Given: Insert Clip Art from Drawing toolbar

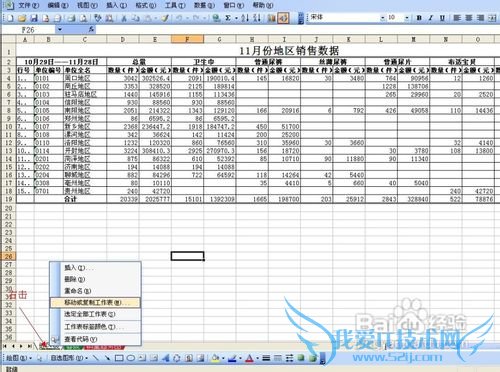Looking at the screenshot, I should pos(189,358).
